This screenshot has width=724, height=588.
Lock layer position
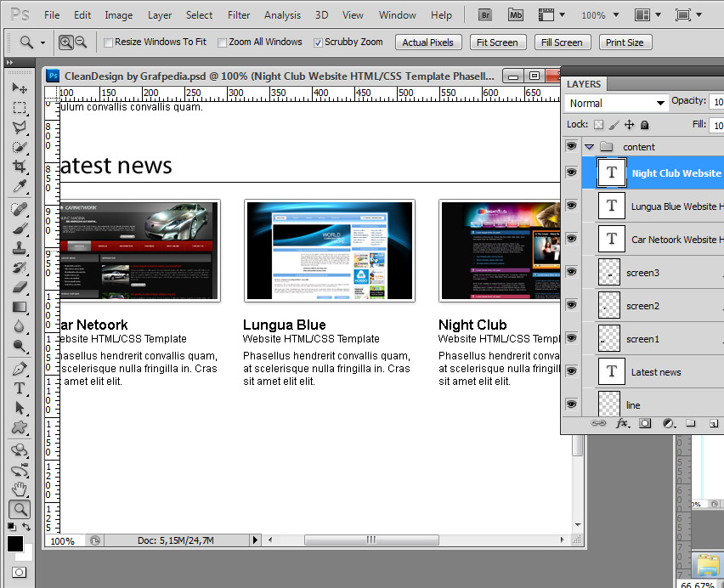pos(630,125)
